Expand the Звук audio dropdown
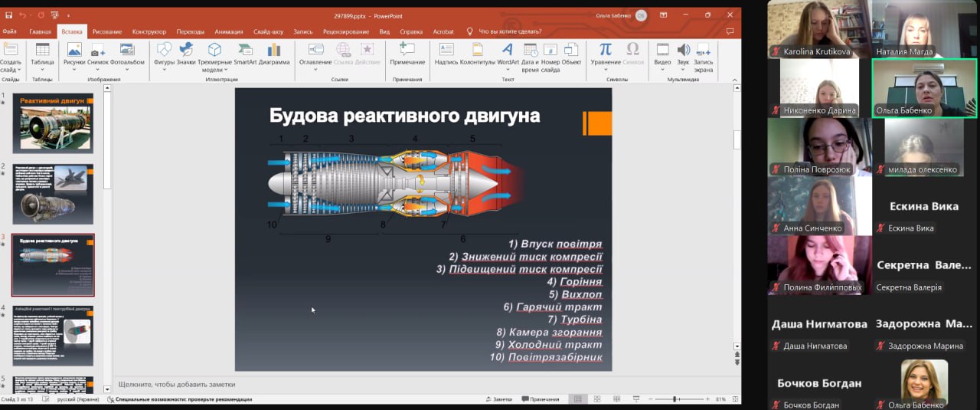 682,55
